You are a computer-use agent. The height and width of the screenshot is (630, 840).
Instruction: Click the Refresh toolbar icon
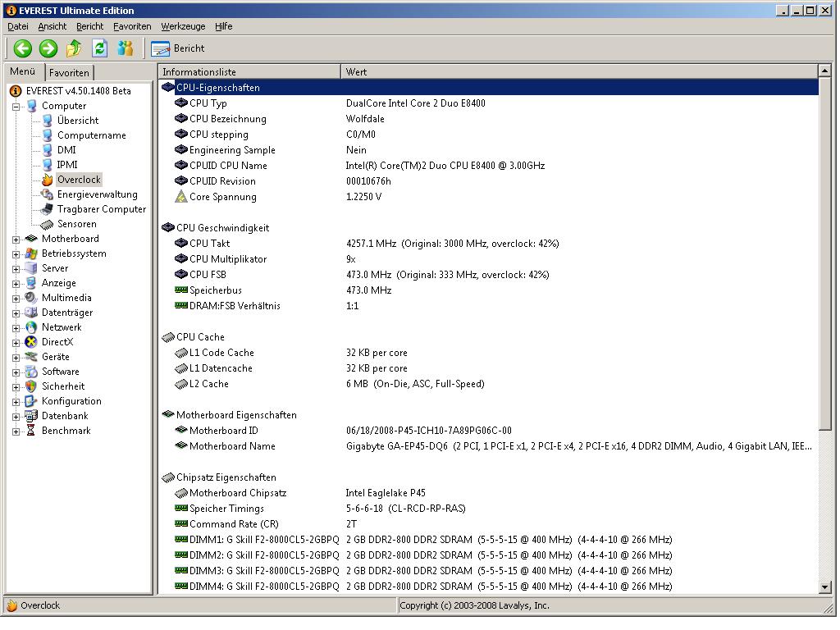tap(99, 48)
